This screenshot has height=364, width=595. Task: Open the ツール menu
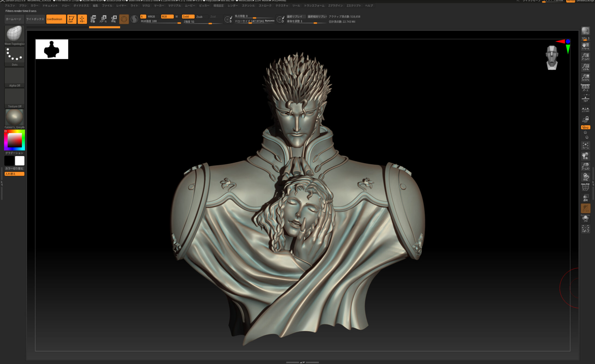click(x=296, y=6)
